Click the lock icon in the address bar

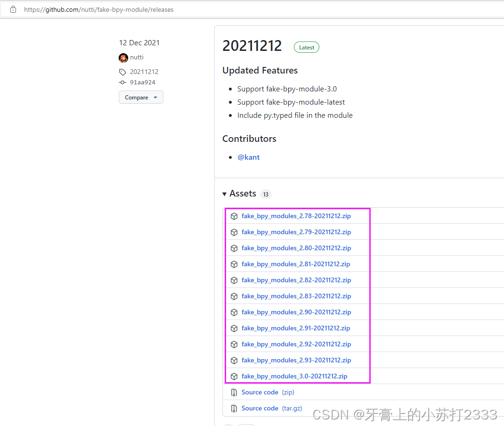[x=13, y=9]
